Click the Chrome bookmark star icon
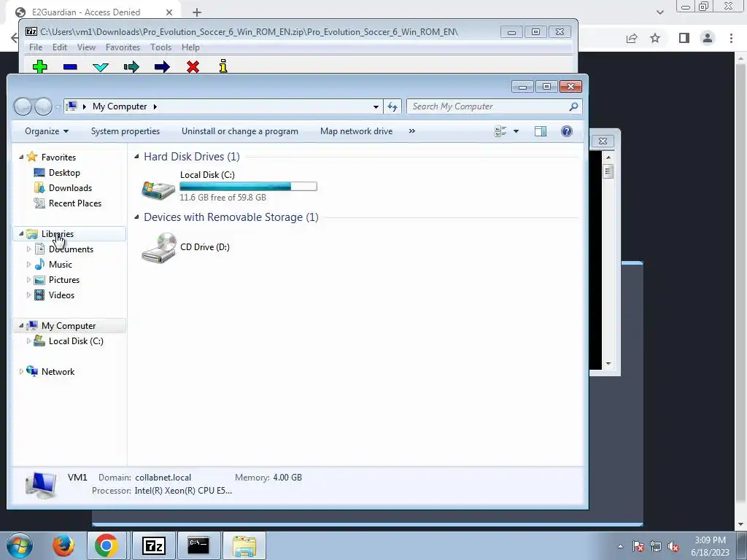Image resolution: width=747 pixels, height=560 pixels. click(x=655, y=38)
